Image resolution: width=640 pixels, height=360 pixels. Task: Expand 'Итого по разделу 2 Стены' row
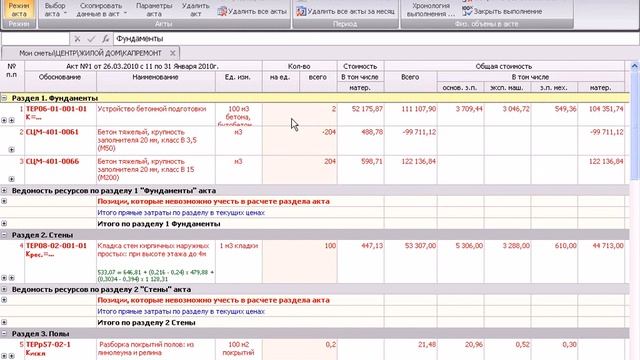coord(4,322)
